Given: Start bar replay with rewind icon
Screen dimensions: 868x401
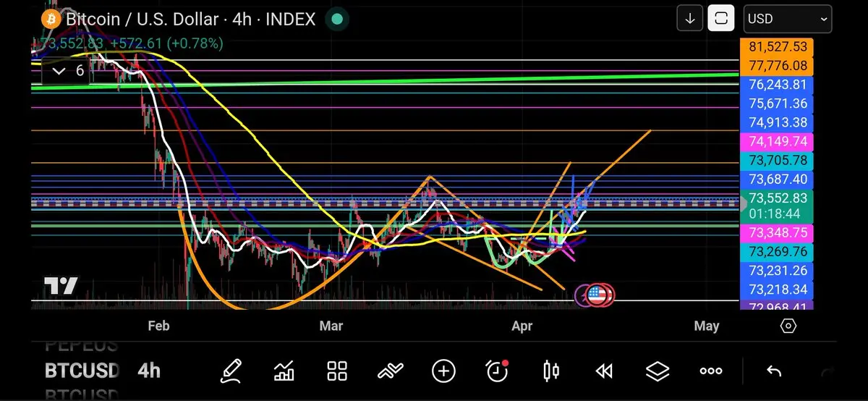Looking at the screenshot, I should point(604,371).
